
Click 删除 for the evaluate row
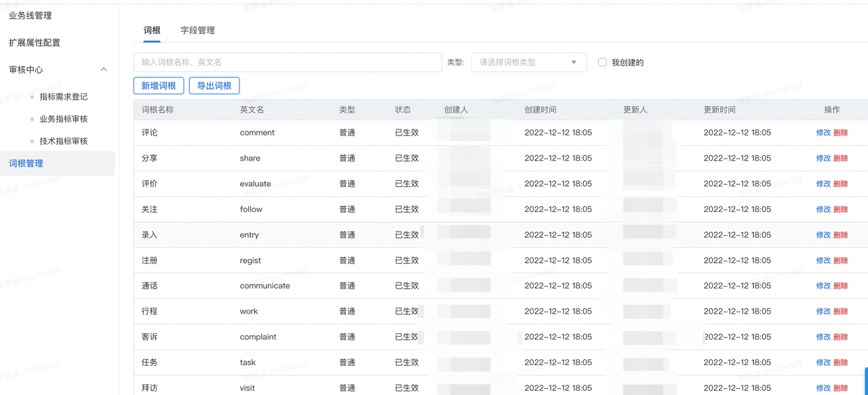(841, 184)
